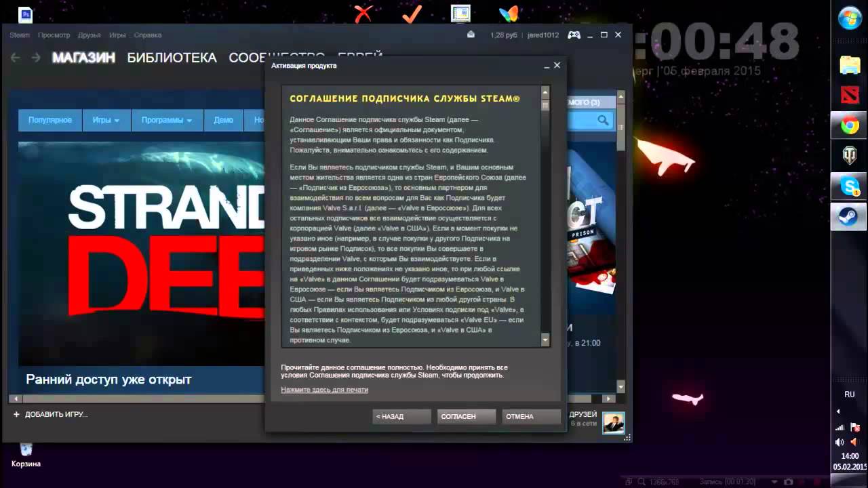Viewport: 868px width, 488px height.
Task: Click the recorder magnifier icon
Action: click(641, 482)
